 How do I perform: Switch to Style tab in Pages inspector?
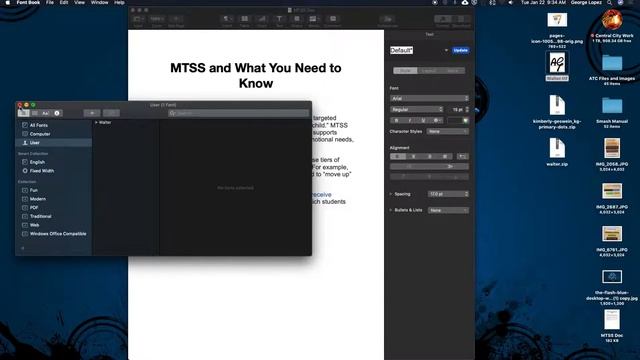pyautogui.click(x=405, y=71)
